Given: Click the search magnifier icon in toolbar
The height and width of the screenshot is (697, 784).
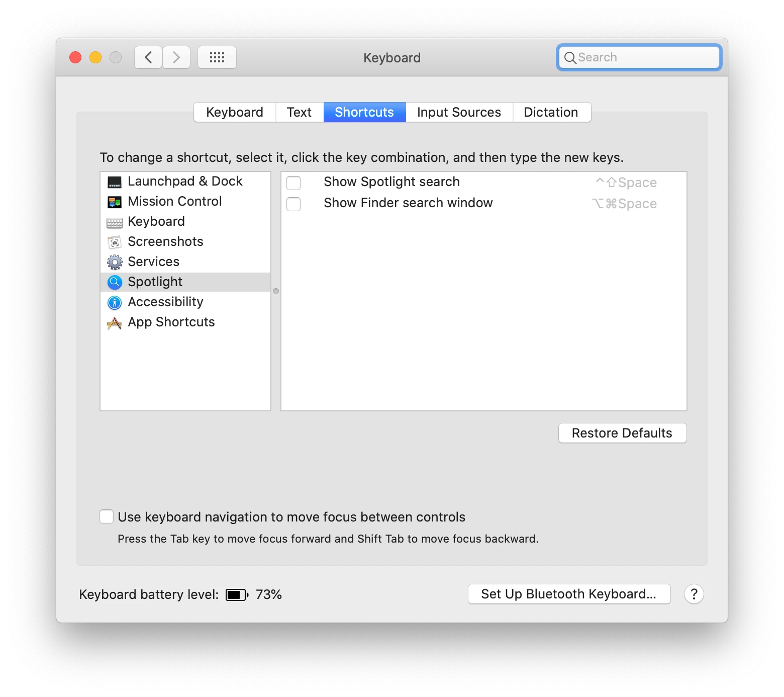Looking at the screenshot, I should [x=570, y=58].
